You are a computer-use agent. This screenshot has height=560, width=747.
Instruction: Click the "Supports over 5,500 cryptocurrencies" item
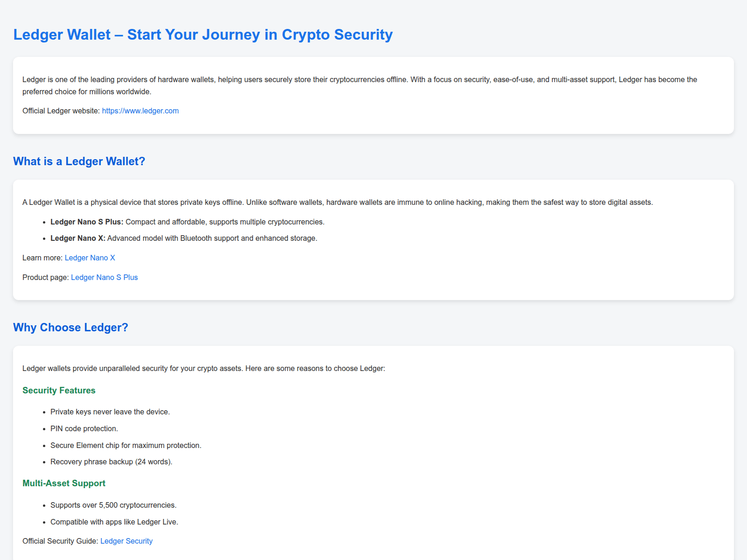click(113, 505)
